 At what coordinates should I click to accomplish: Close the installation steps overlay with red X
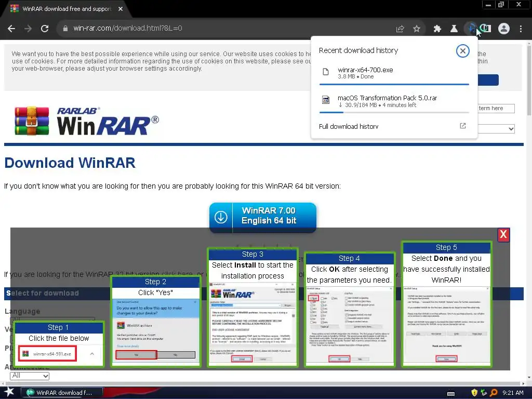503,234
